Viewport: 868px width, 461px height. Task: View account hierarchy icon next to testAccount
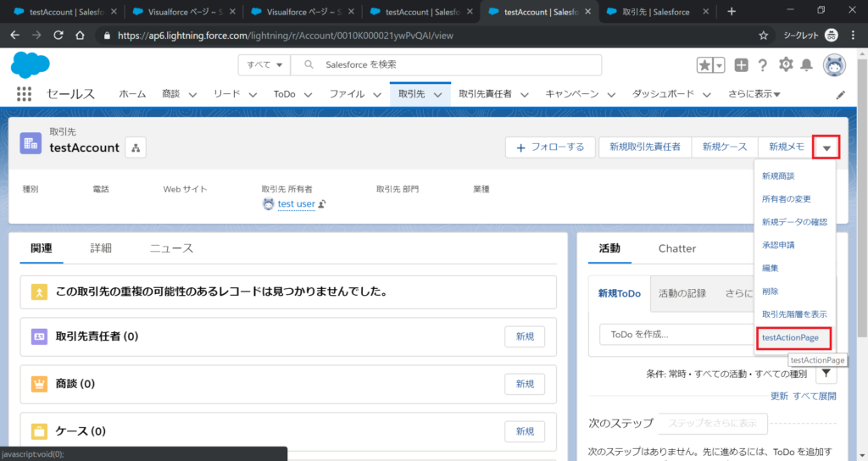pyautogui.click(x=136, y=147)
